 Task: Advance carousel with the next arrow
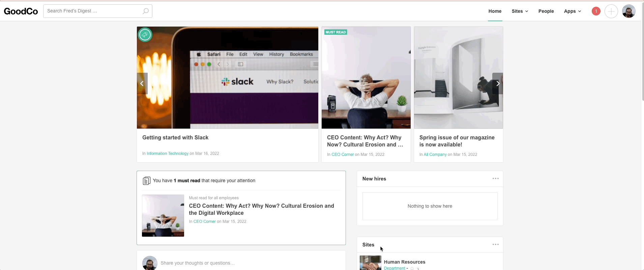(x=498, y=83)
